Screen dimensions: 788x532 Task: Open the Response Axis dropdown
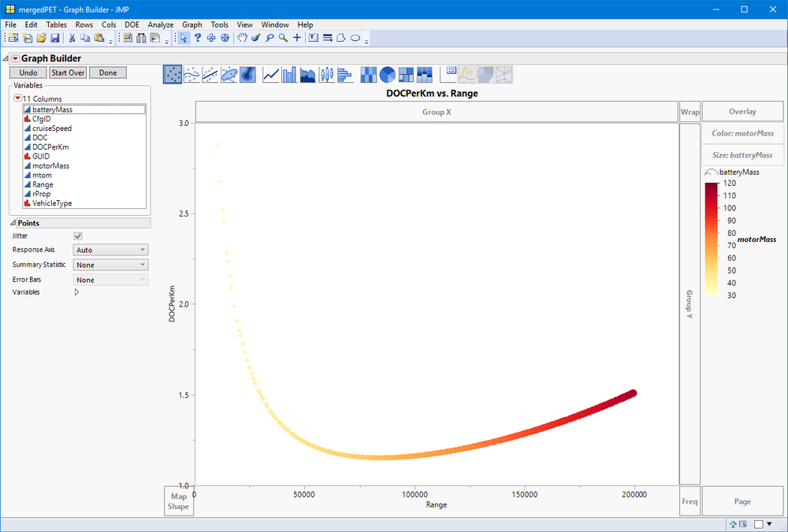pyautogui.click(x=110, y=250)
